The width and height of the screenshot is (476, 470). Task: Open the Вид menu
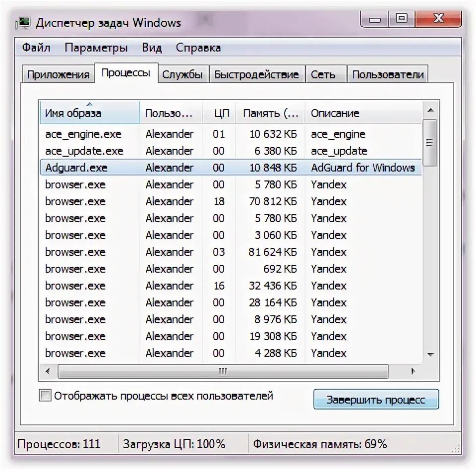[152, 48]
